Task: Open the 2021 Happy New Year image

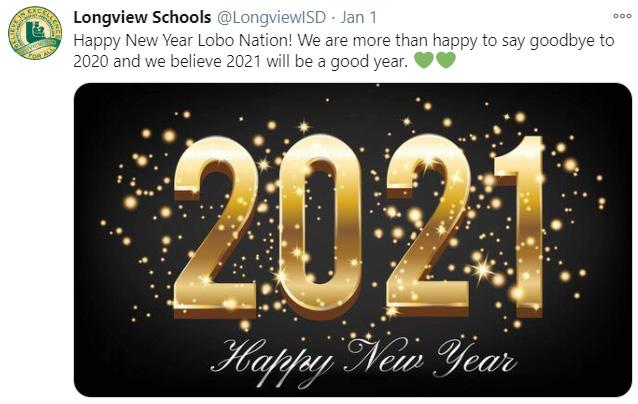Action: point(353,240)
